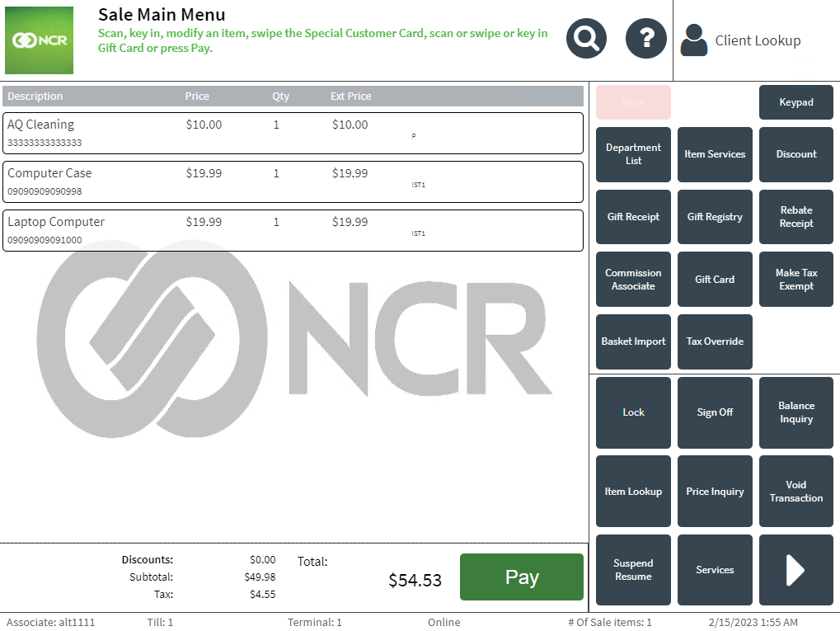The width and height of the screenshot is (840, 631).
Task: Select Gift Receipt
Action: pos(633,217)
